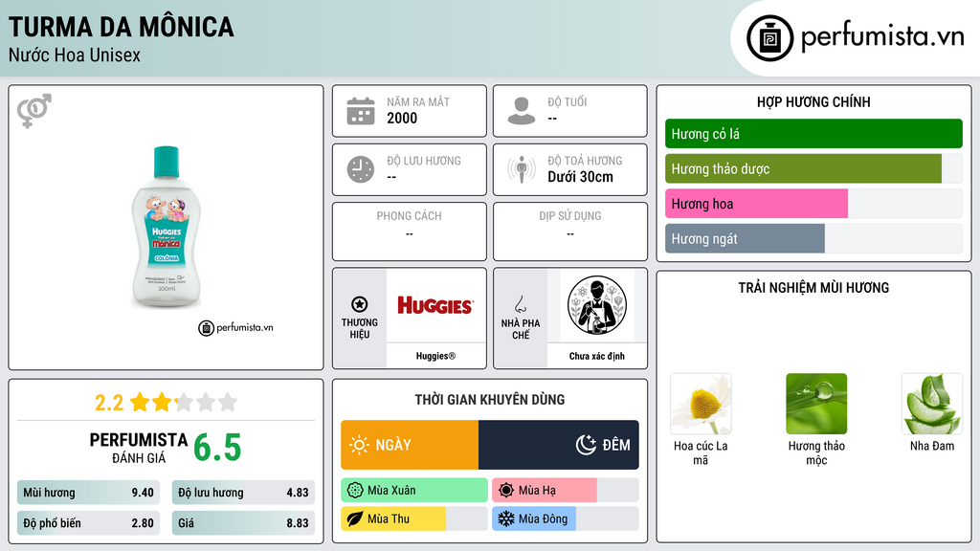The image size is (980, 551).
Task: Open the Huggies® brand name link
Action: [435, 356]
